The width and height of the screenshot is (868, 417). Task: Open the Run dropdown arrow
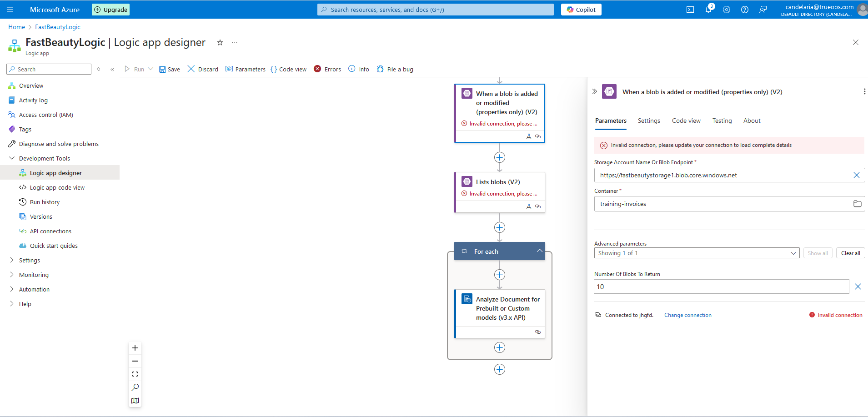point(151,69)
